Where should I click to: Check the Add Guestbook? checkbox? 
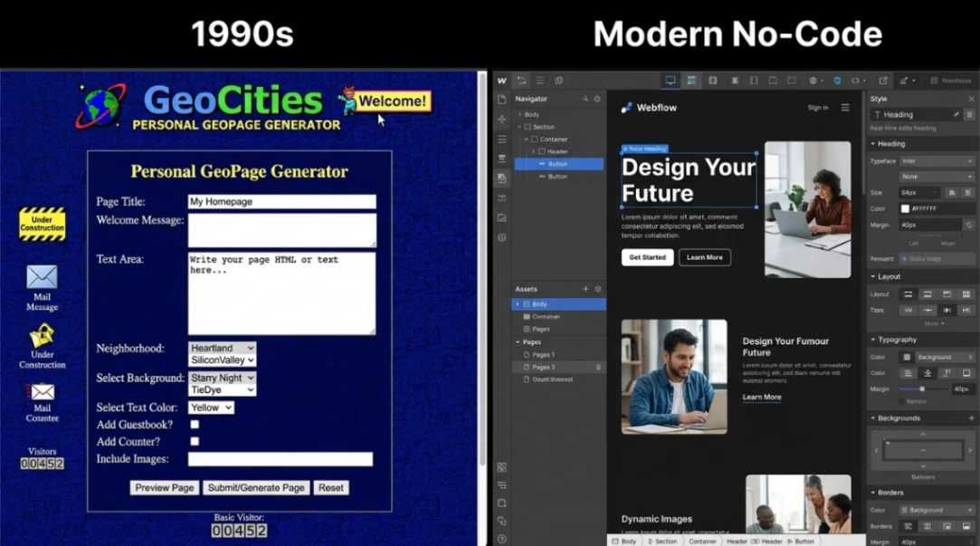[194, 424]
